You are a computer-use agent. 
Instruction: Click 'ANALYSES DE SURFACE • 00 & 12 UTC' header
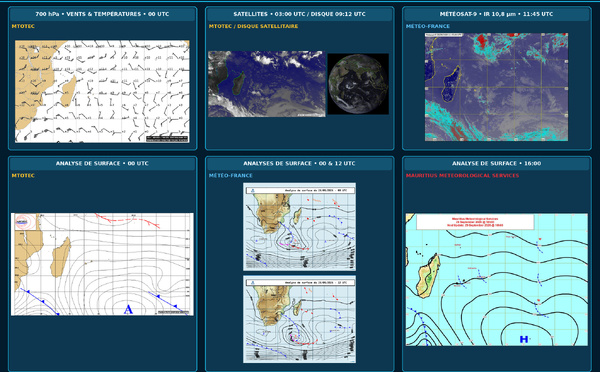point(300,163)
